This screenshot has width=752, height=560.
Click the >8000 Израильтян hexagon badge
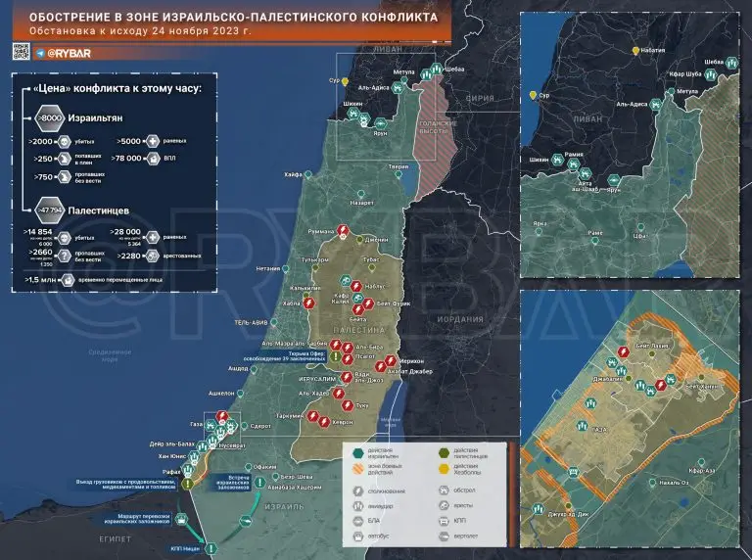(x=48, y=117)
